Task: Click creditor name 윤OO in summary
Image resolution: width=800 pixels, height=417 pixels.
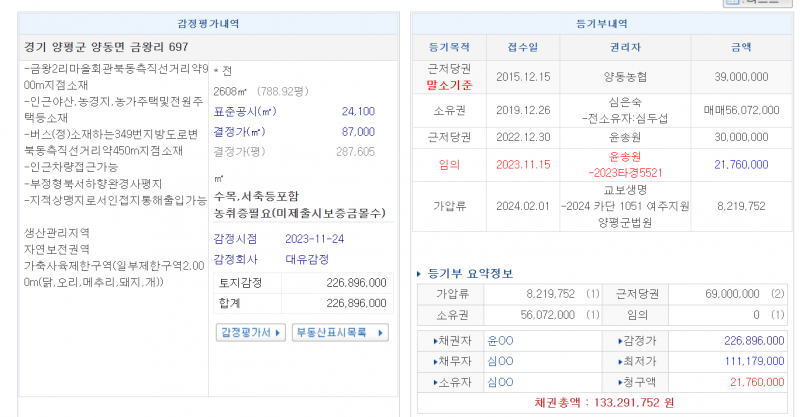Action: (x=499, y=340)
